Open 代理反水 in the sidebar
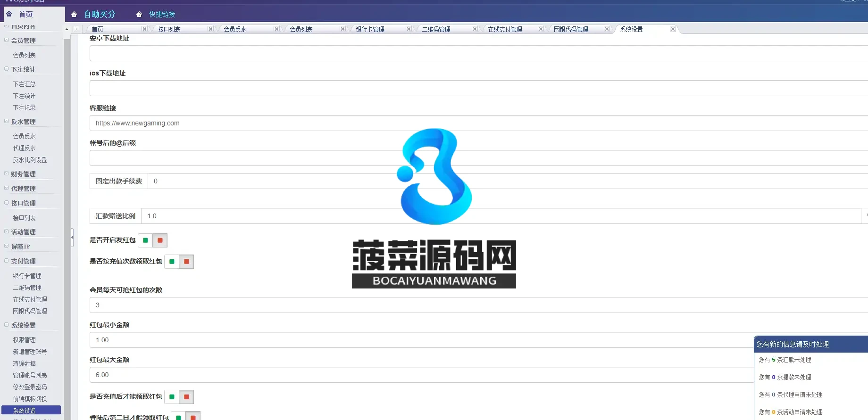Image resolution: width=868 pixels, height=420 pixels. tap(25, 148)
